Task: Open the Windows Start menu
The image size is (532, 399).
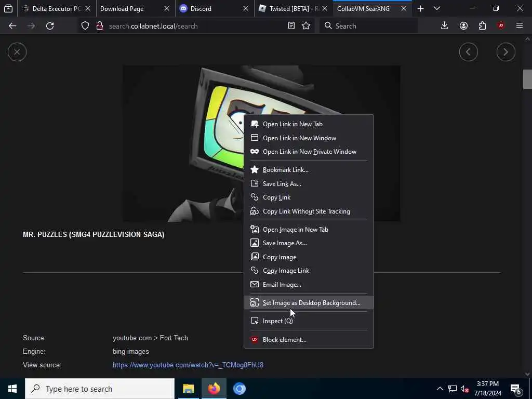Action: pyautogui.click(x=12, y=389)
